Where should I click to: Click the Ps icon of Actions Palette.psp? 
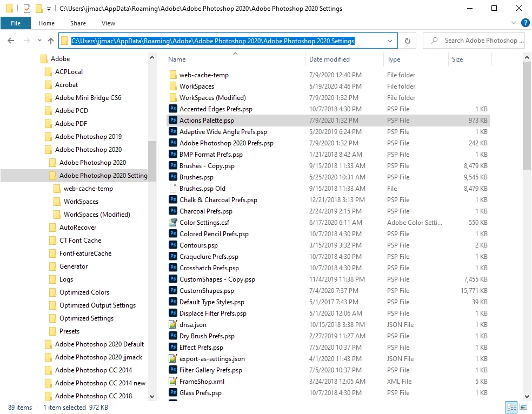(173, 120)
